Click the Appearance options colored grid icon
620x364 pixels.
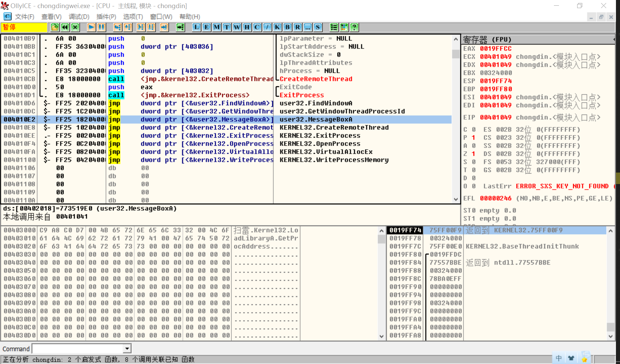pyautogui.click(x=344, y=27)
